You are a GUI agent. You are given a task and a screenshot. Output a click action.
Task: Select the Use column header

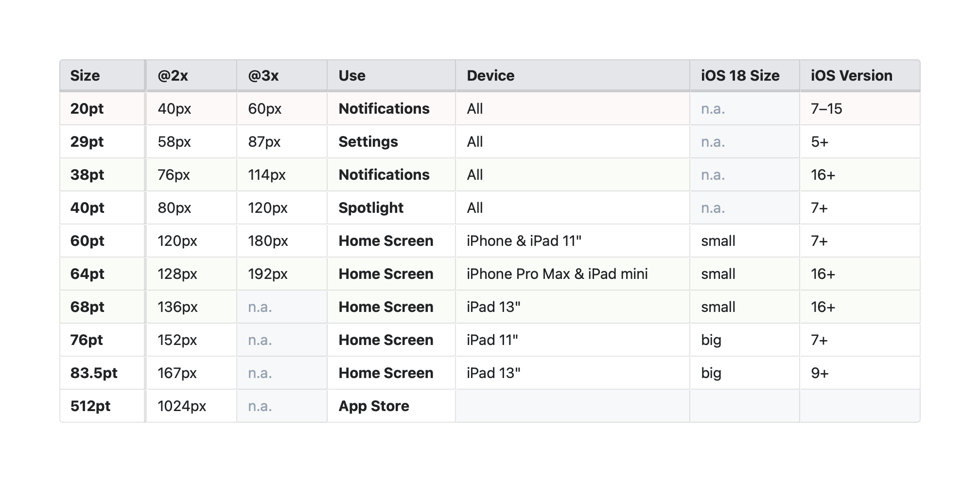pos(352,76)
